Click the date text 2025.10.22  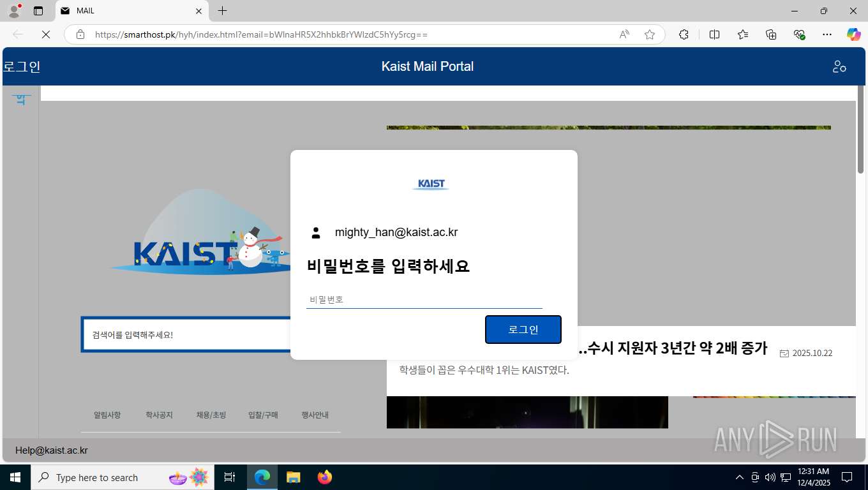[x=812, y=353]
